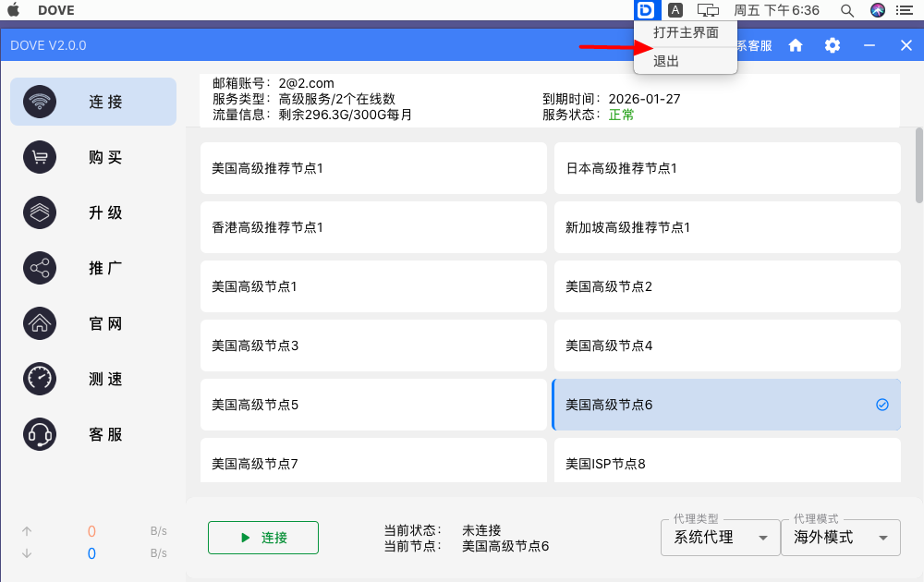Expand the 系统代理 proxy type dropdown
The width and height of the screenshot is (924, 582).
720,538
